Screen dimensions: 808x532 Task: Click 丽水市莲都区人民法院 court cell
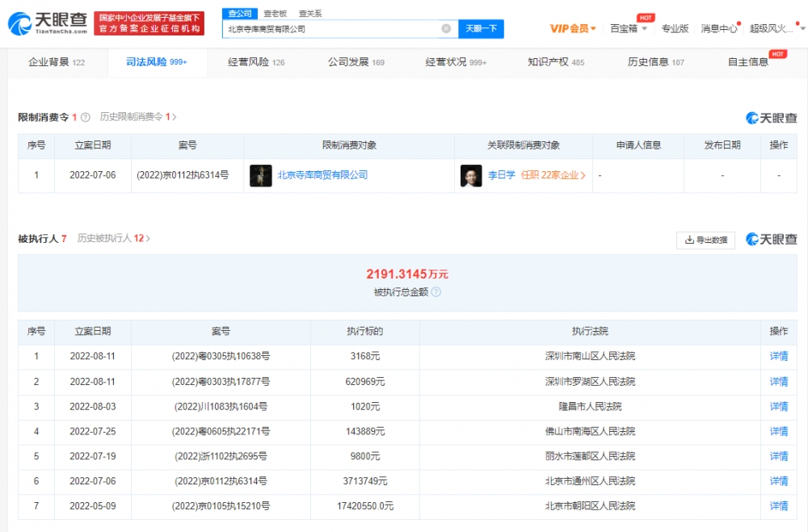[590, 456]
